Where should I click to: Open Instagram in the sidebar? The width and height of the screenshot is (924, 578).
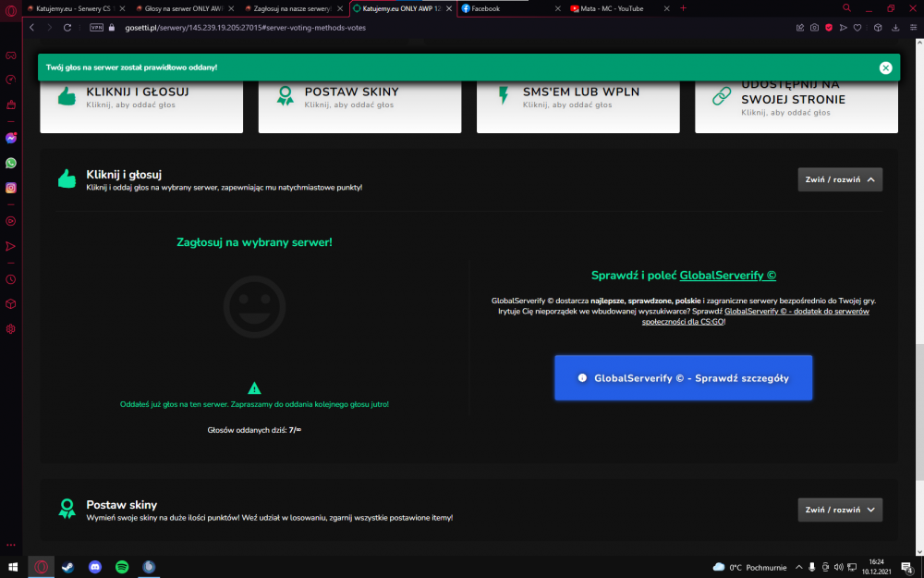coord(10,188)
